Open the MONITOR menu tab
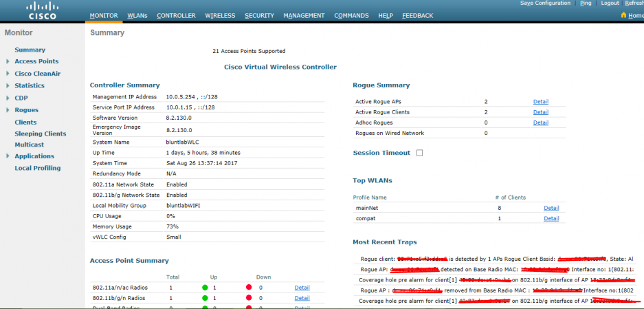644x309 pixels. (x=104, y=16)
